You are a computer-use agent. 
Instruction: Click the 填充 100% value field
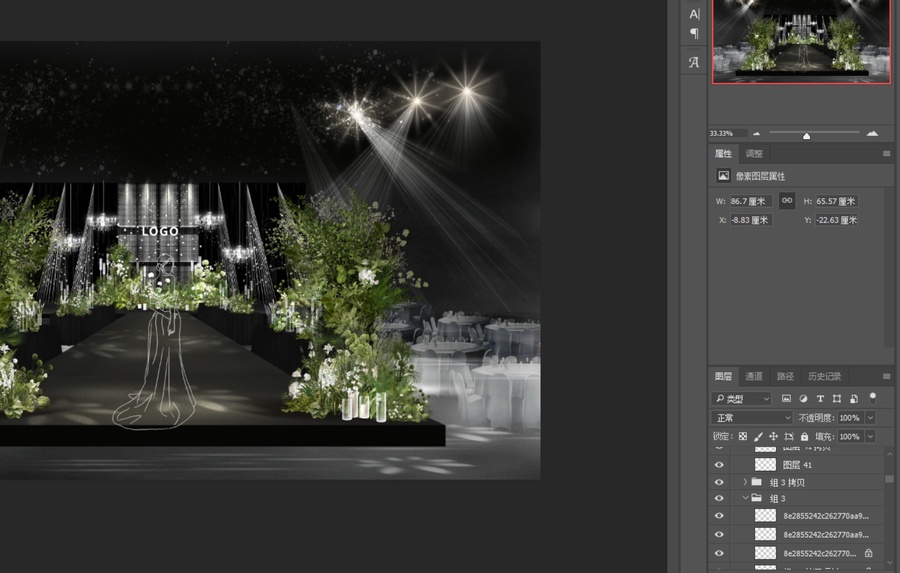[x=851, y=436]
